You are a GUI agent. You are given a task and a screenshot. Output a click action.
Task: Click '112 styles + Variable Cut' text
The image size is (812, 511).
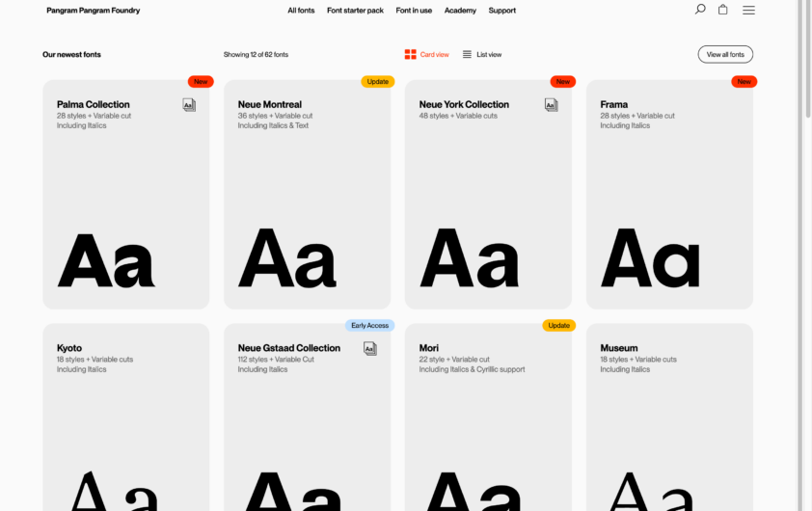(276, 360)
